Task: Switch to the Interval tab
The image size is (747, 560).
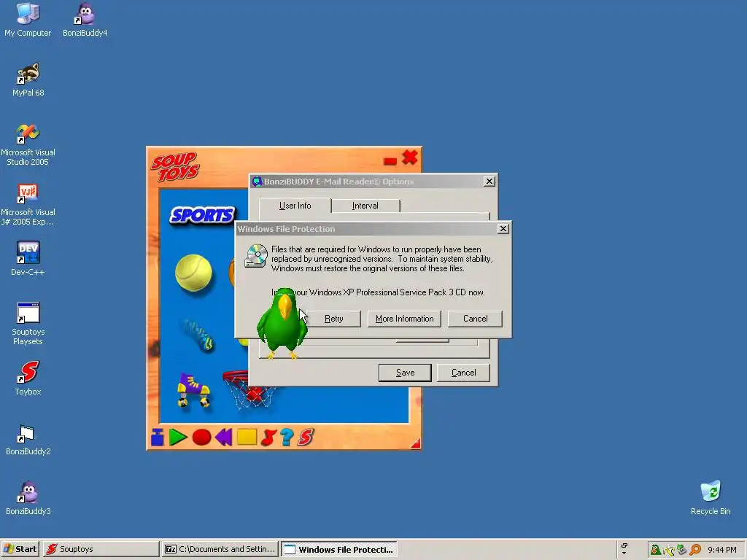Action: [x=365, y=206]
